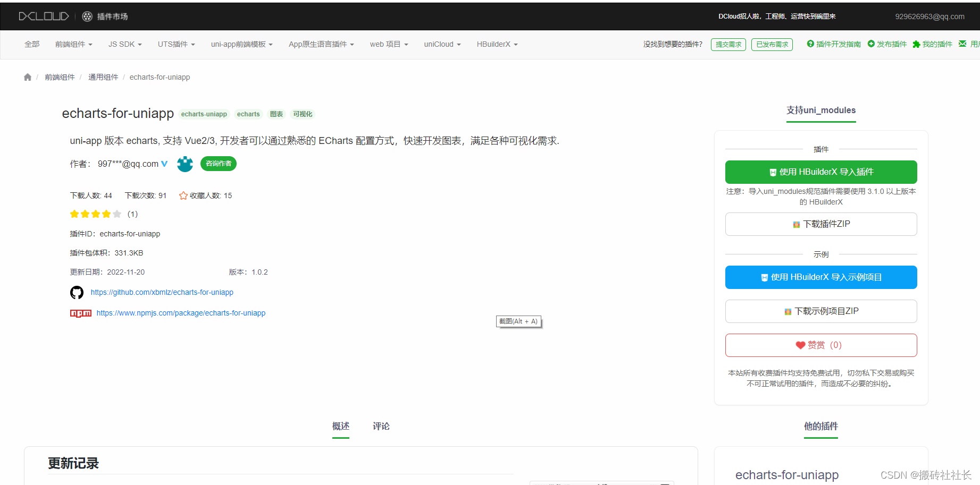Expand the uniCloud dropdown

click(x=441, y=44)
